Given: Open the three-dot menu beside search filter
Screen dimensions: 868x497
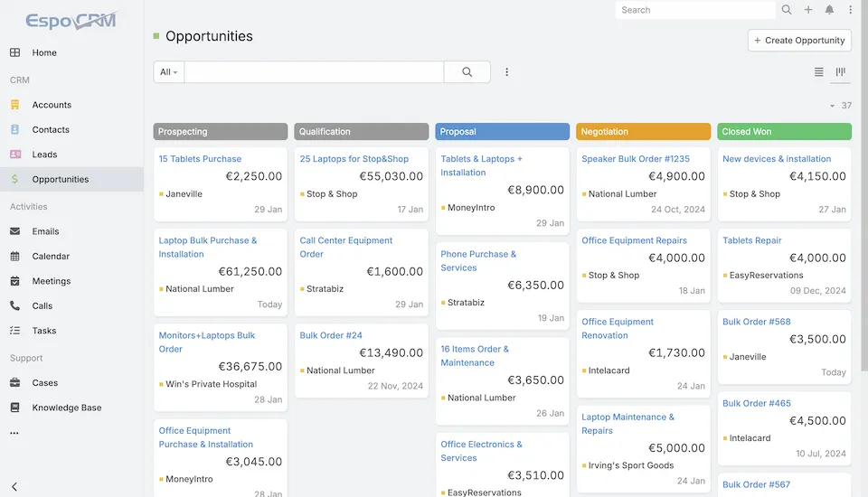Looking at the screenshot, I should click(x=506, y=72).
